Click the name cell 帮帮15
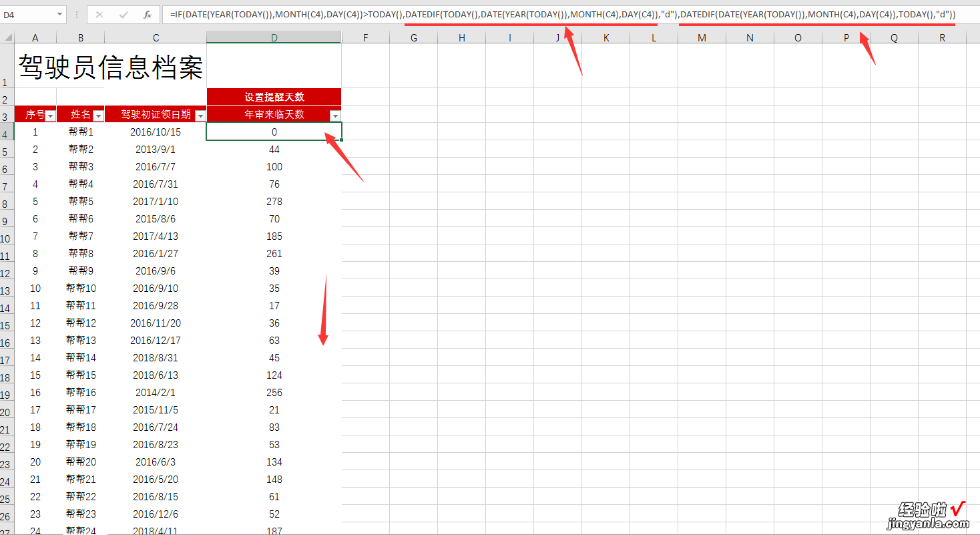The width and height of the screenshot is (980, 535). (x=81, y=375)
